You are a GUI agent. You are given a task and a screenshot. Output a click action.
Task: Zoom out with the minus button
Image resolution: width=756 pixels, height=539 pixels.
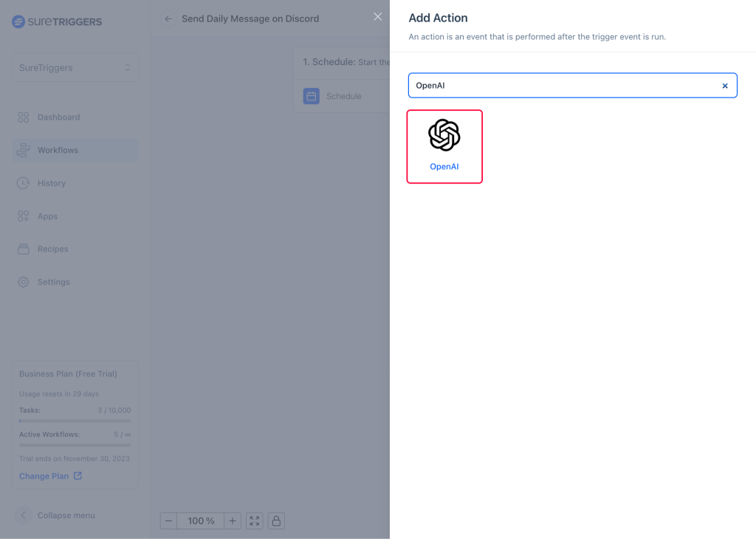click(x=168, y=521)
